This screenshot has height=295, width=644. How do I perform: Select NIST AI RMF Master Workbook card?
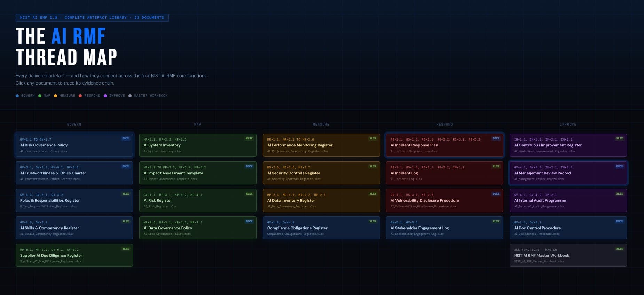[568, 255]
